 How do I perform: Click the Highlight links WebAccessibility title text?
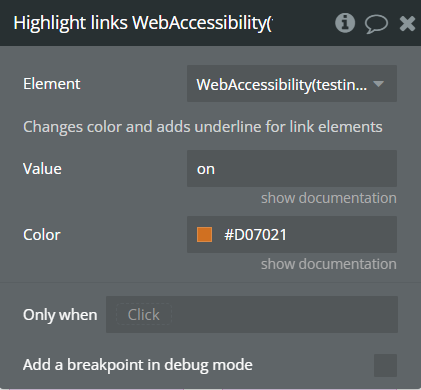click(x=143, y=23)
